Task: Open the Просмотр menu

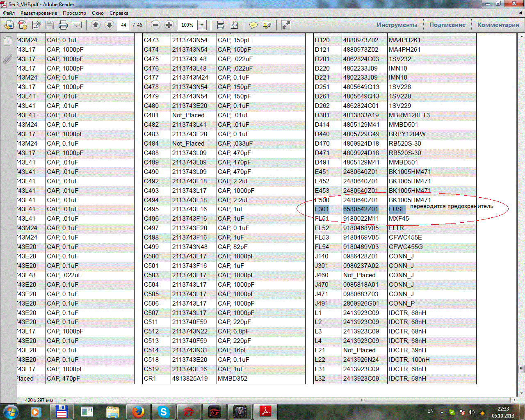Action: tap(74, 13)
